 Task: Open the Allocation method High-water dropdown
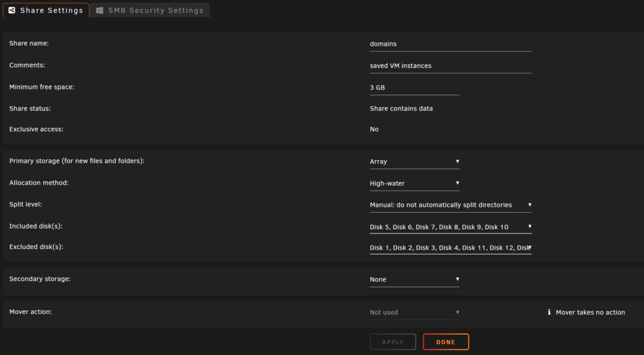click(414, 183)
